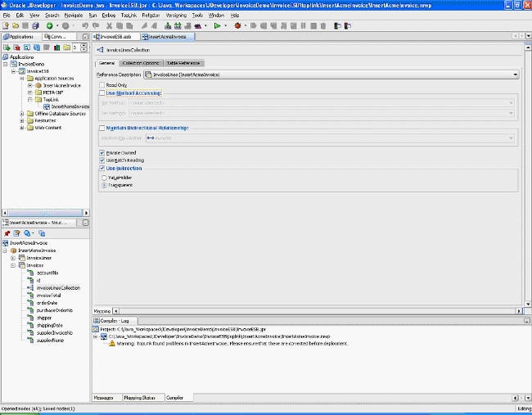
Task: Click the Cut scissors toolbar icon
Action: [x=109, y=26]
